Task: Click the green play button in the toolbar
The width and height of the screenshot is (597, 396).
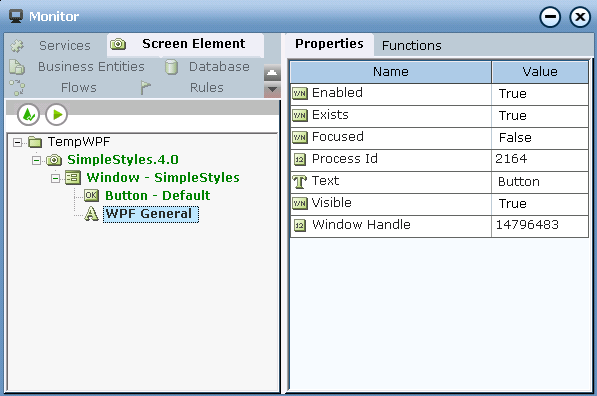Action: (57, 115)
